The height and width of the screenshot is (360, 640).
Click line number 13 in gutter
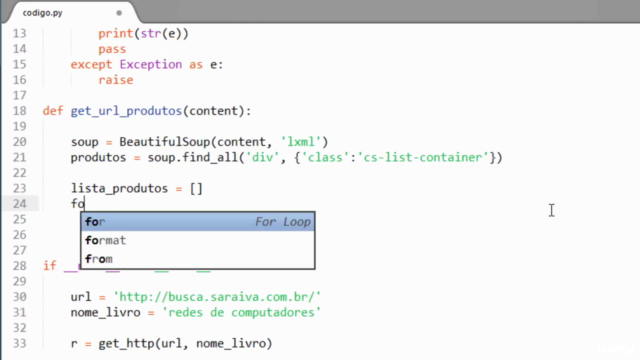[19, 33]
